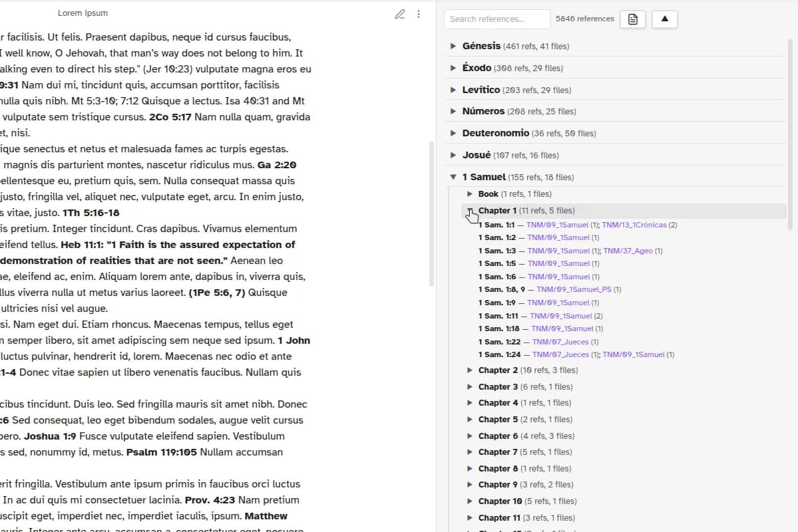Click the Lorem ipsum note title
The width and height of the screenshot is (798, 532).
[83, 13]
